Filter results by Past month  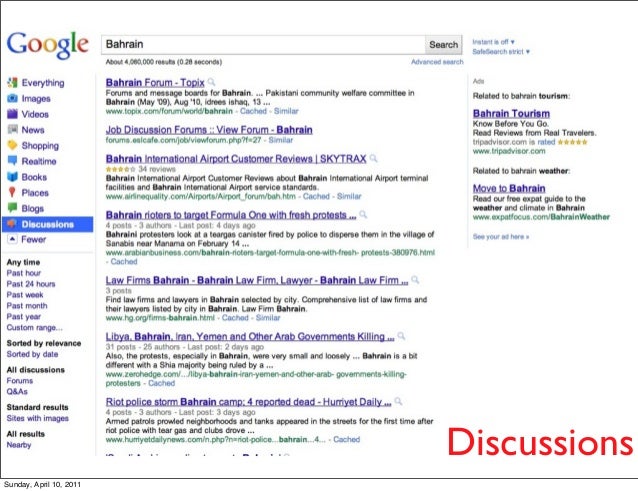coord(27,306)
